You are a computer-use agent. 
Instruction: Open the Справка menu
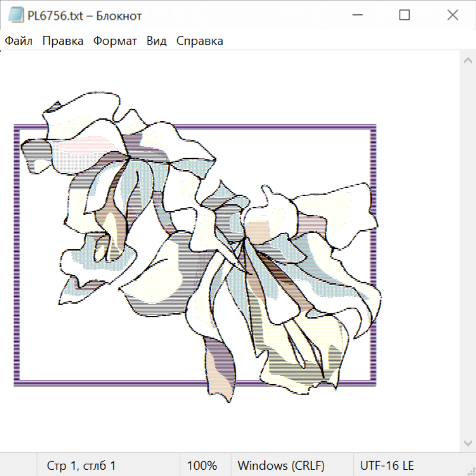pos(199,41)
